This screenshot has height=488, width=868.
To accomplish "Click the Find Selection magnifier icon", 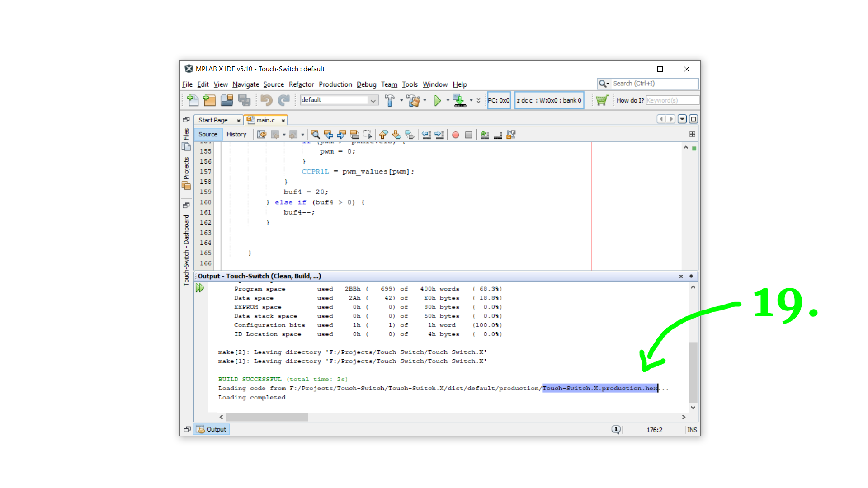I will pyautogui.click(x=315, y=135).
